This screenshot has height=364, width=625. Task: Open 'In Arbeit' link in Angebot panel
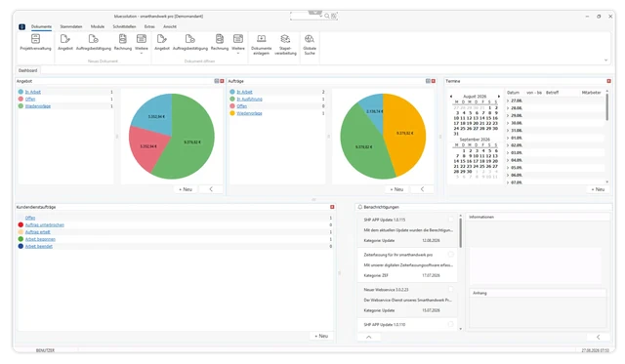tap(32, 92)
